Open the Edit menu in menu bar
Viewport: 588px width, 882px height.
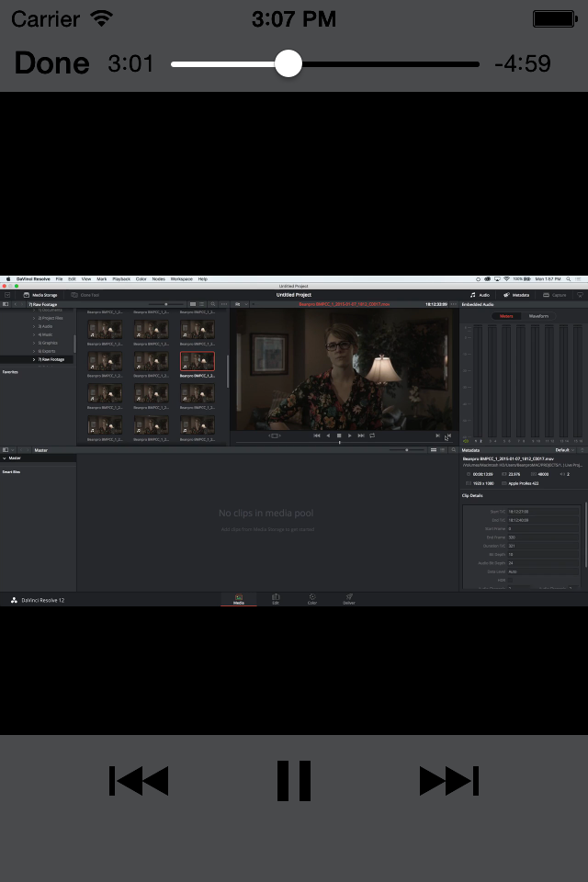72,279
